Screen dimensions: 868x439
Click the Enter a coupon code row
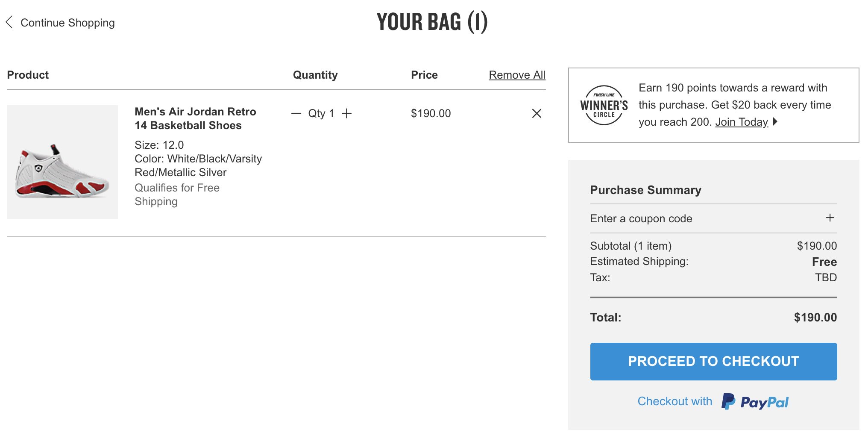click(713, 218)
